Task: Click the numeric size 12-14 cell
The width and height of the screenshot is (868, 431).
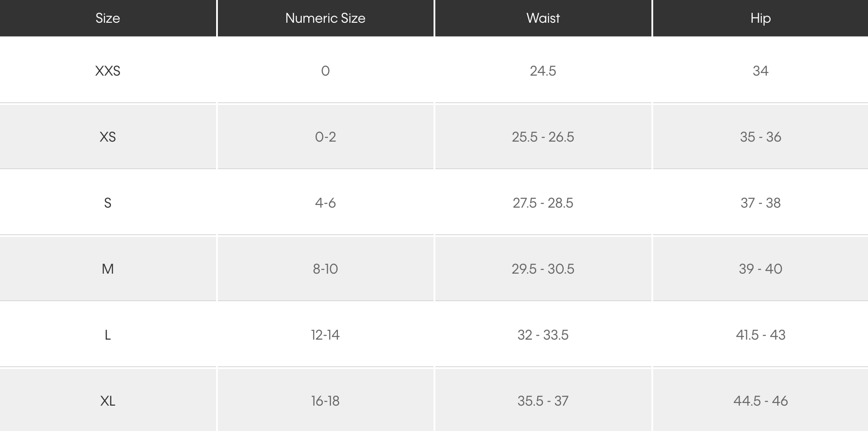Action: pyautogui.click(x=325, y=335)
